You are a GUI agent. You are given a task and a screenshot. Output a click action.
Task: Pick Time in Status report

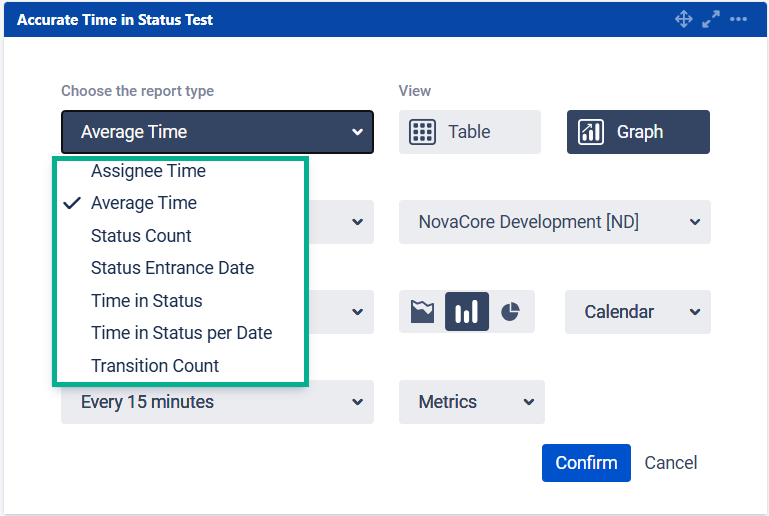(146, 301)
